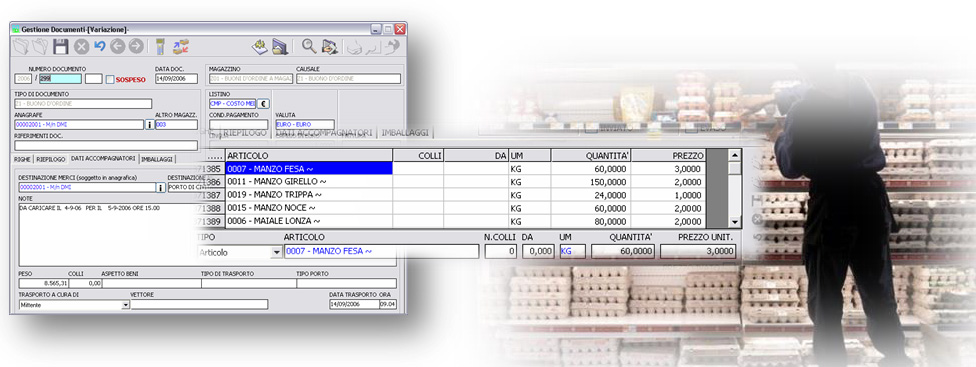Image resolution: width=976 pixels, height=367 pixels.
Task: Open the IMBALLAGGI tab
Action: click(x=157, y=159)
